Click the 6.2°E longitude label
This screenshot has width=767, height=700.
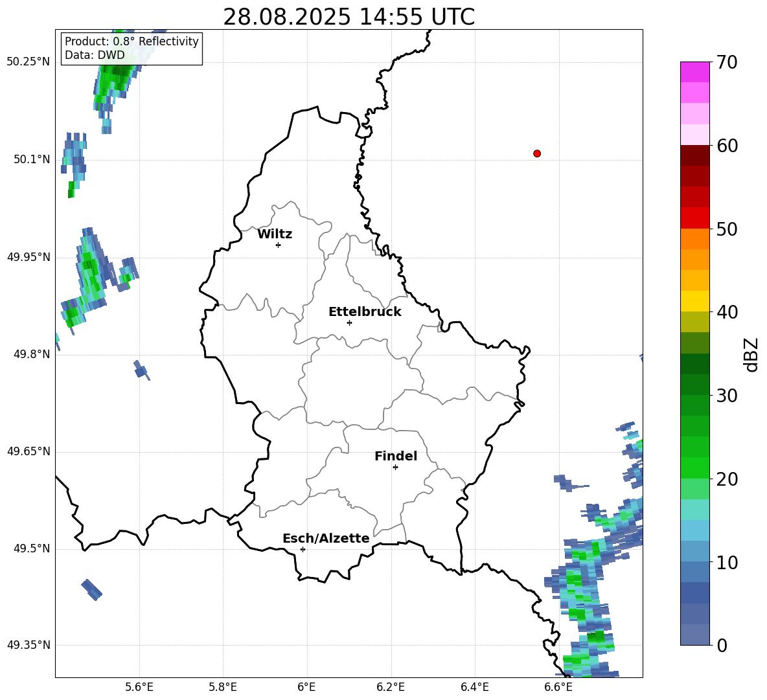pyautogui.click(x=391, y=687)
